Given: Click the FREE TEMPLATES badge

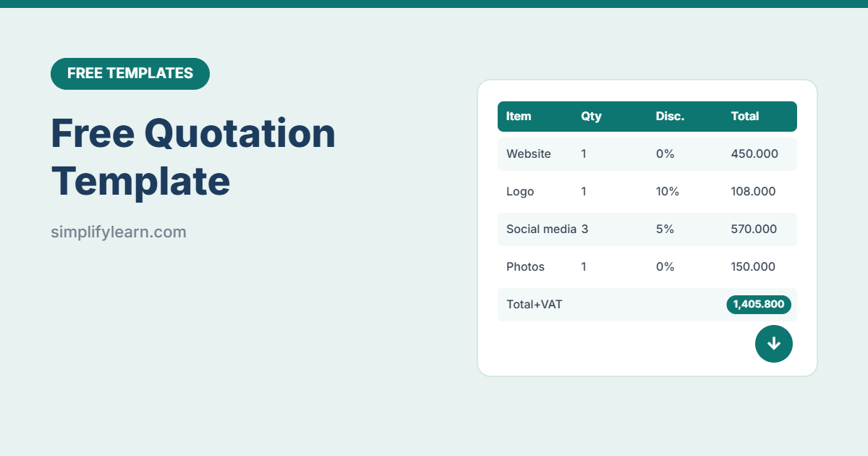Looking at the screenshot, I should pos(130,74).
